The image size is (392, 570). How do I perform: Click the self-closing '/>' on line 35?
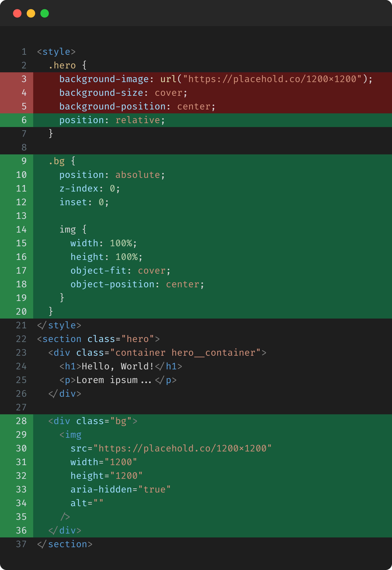click(x=65, y=517)
